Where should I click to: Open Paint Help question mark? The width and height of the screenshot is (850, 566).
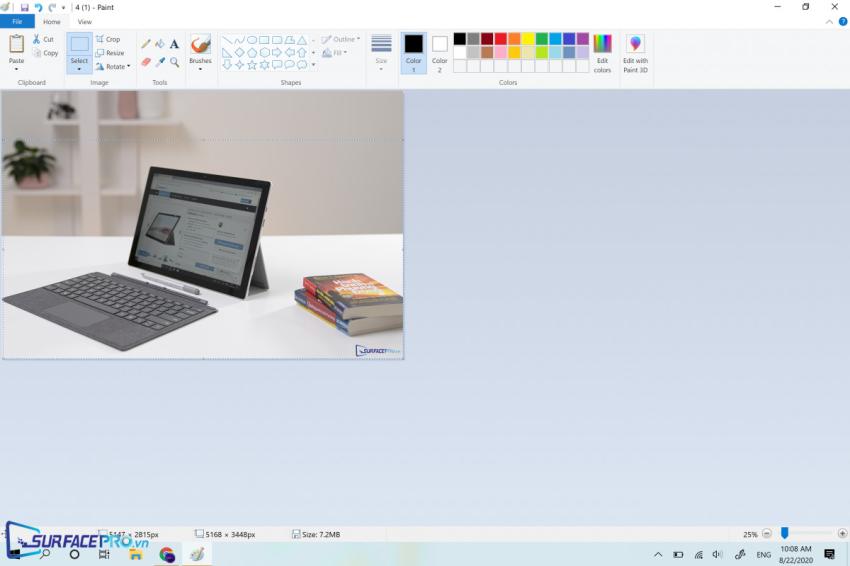(x=843, y=22)
